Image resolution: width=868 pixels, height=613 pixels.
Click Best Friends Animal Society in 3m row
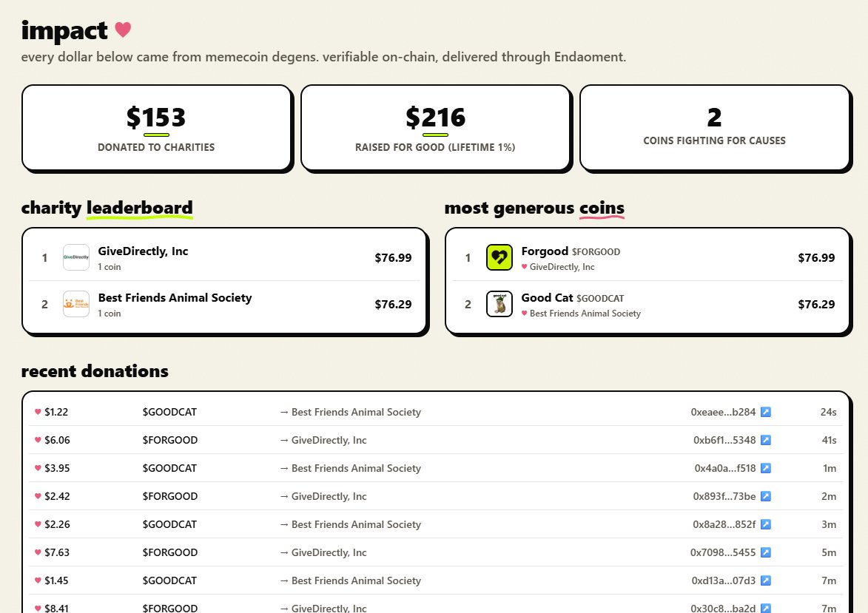pos(356,524)
